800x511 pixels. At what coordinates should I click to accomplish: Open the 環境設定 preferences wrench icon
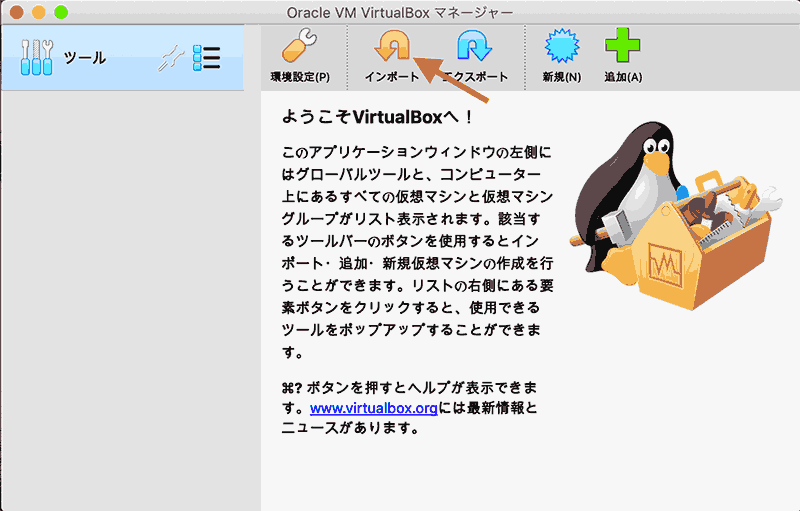click(x=299, y=48)
